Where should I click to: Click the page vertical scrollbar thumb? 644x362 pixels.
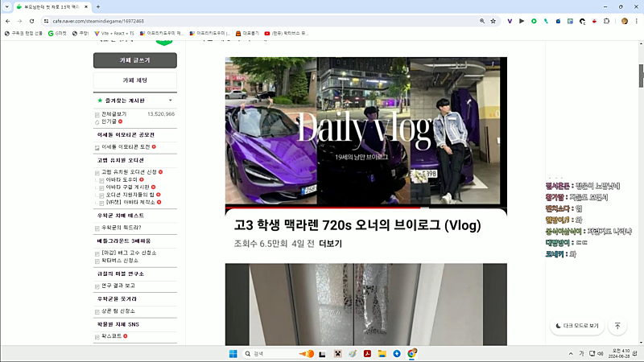pos(641,76)
